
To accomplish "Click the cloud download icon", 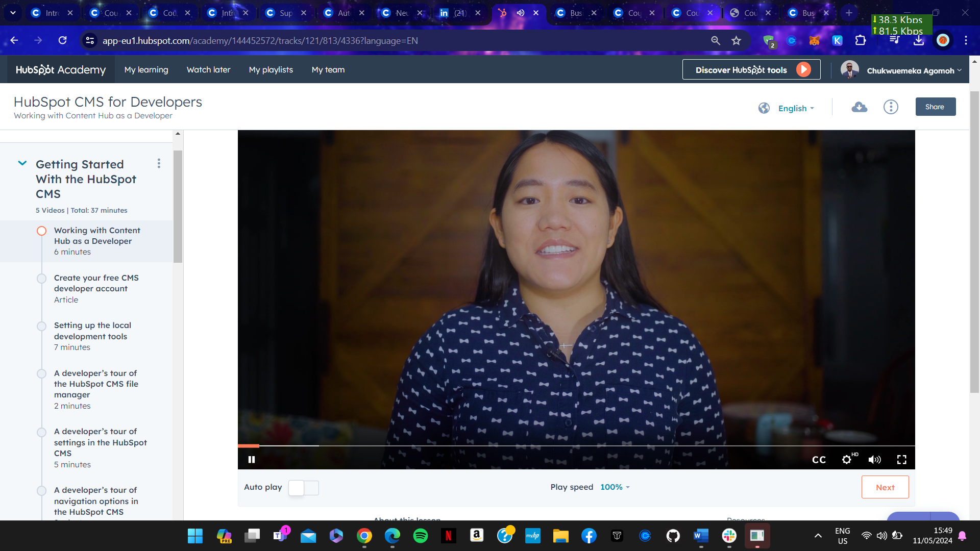I will [860, 107].
